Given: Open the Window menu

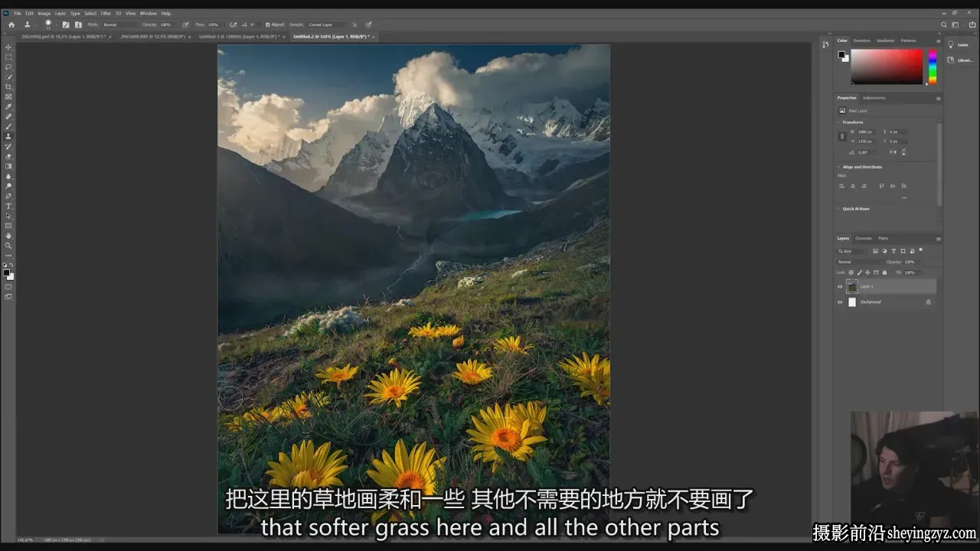Looking at the screenshot, I should [x=149, y=13].
